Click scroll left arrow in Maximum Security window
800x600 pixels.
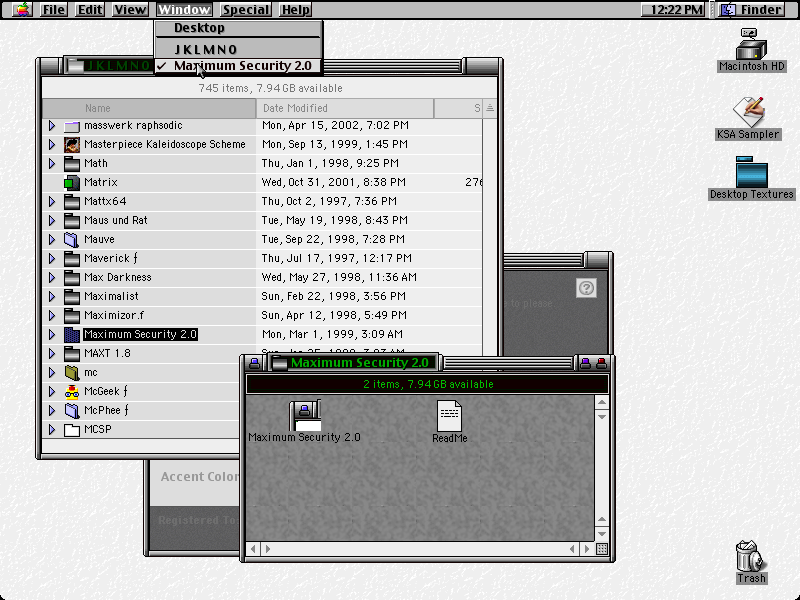point(253,549)
